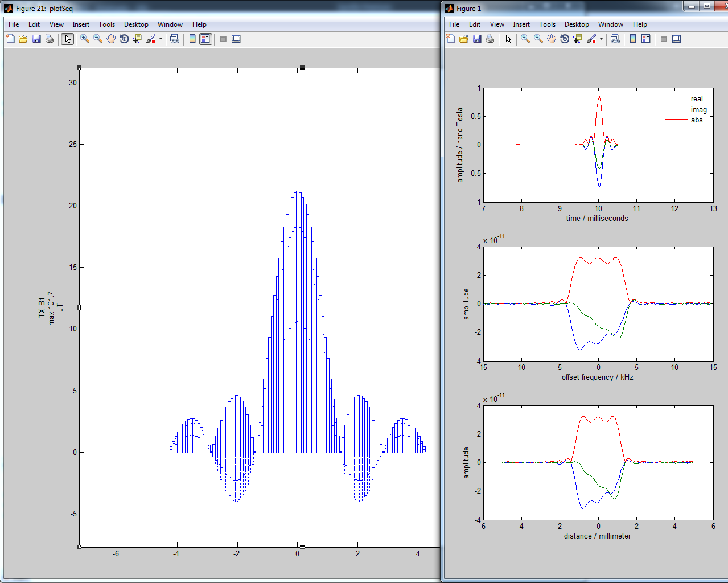Toggle Edit Plot arrow in Figure 1
This screenshot has width=728, height=583.
click(508, 39)
